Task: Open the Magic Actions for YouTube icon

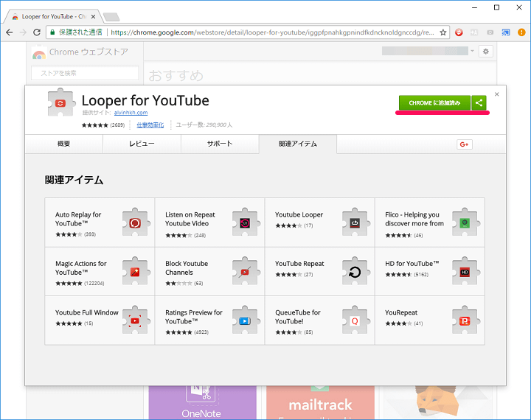Action: (x=135, y=271)
